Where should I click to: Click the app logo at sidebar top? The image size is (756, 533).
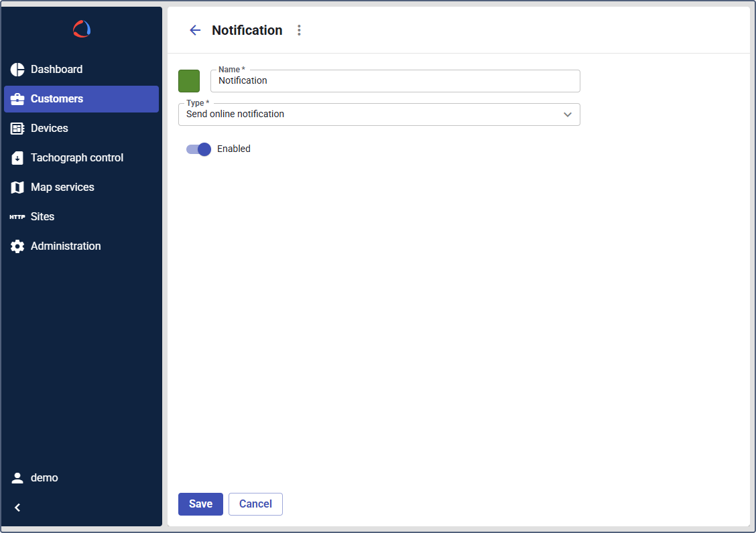tap(82, 29)
